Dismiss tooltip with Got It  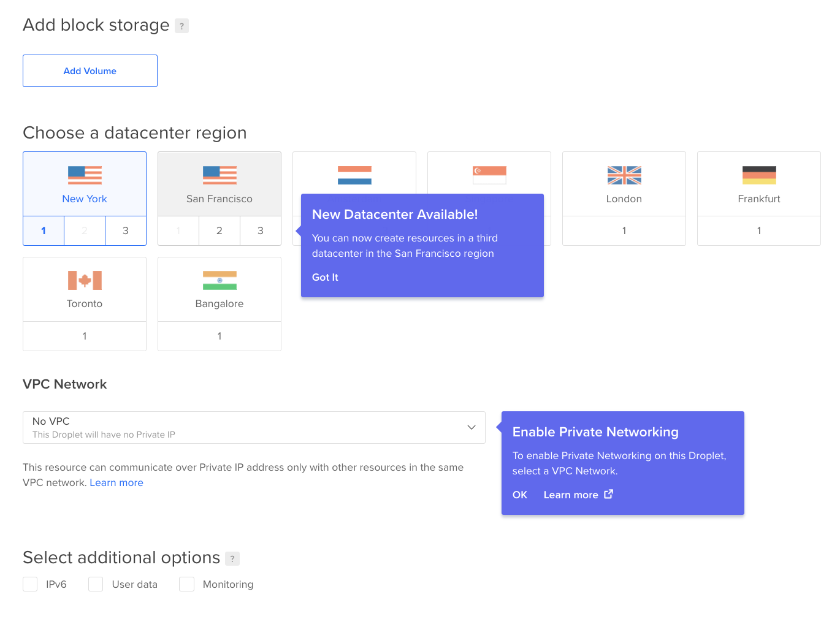tap(325, 278)
